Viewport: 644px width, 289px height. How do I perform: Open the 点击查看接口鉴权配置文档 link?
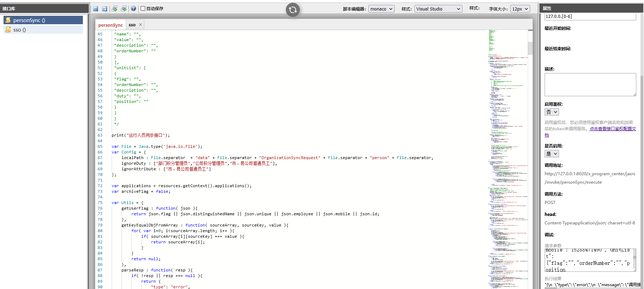612,129
